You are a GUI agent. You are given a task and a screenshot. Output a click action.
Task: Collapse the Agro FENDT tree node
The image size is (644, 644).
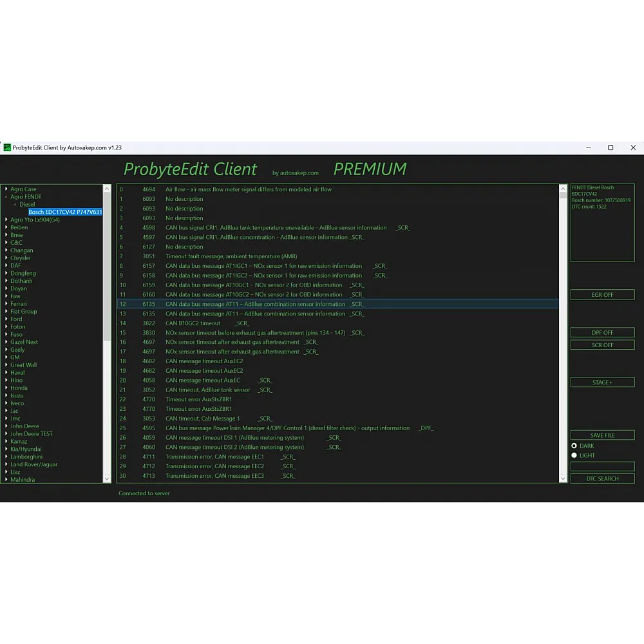6,197
